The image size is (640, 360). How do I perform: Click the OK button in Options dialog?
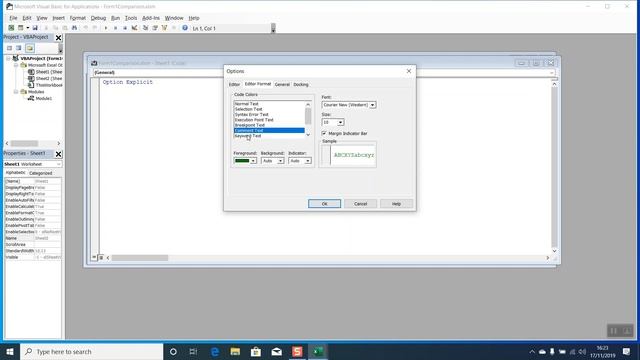coord(324,204)
